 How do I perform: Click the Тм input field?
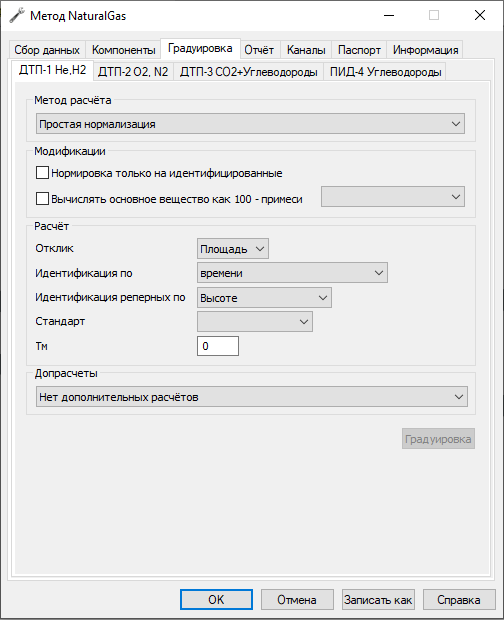(218, 346)
